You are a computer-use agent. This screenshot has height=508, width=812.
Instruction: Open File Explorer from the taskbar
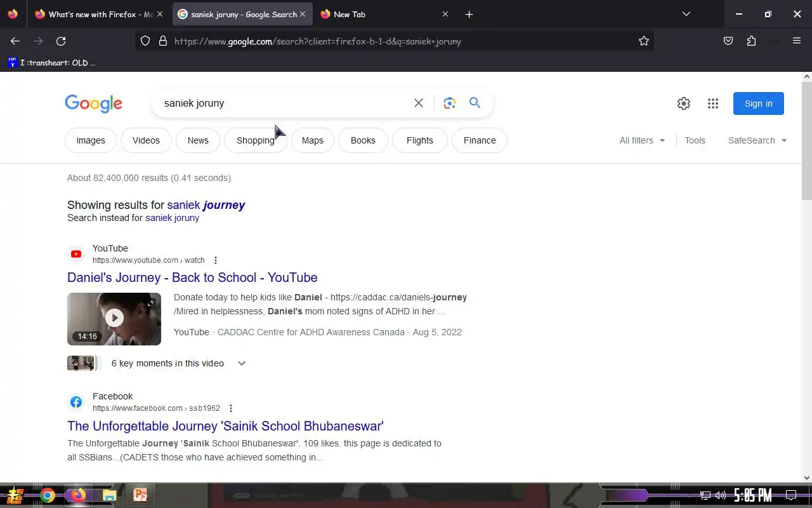coord(109,495)
